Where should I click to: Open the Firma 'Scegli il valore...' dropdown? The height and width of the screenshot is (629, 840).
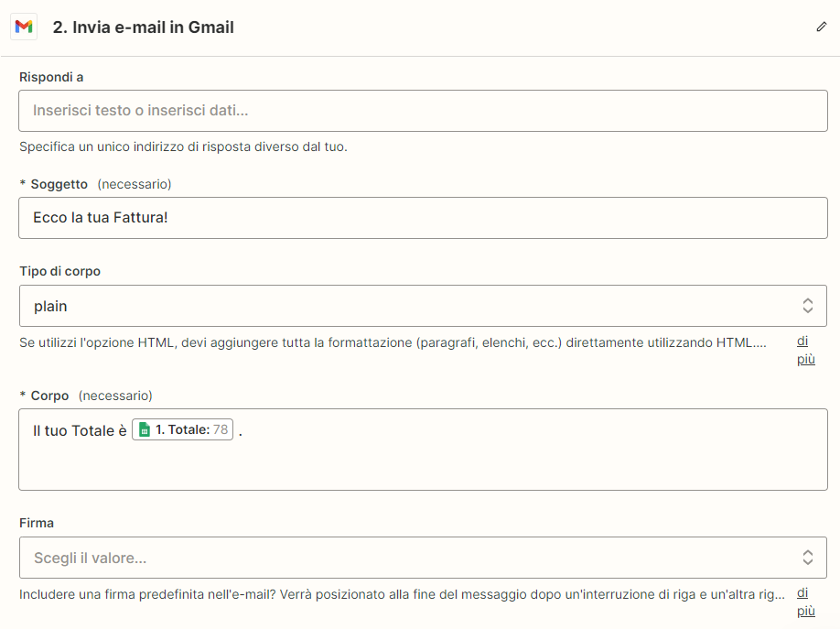pyautogui.click(x=412, y=558)
